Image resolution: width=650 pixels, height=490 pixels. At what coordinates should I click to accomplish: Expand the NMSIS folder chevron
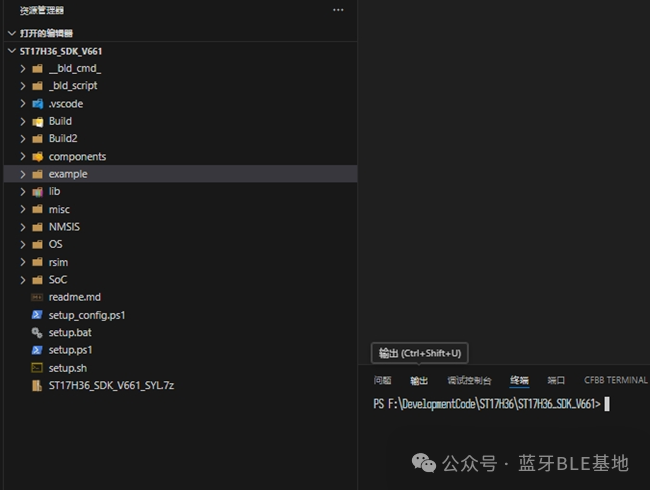(x=23, y=227)
